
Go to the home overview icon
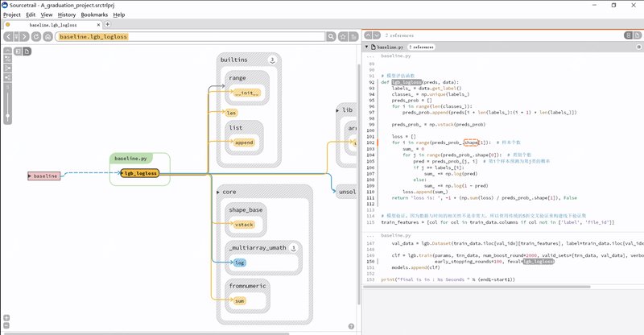[47, 36]
